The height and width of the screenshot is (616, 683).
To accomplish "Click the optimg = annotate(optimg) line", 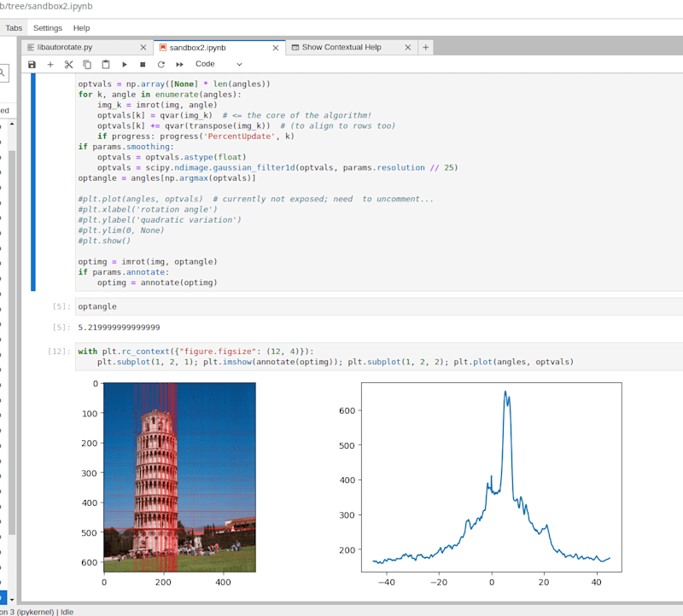I will point(157,282).
